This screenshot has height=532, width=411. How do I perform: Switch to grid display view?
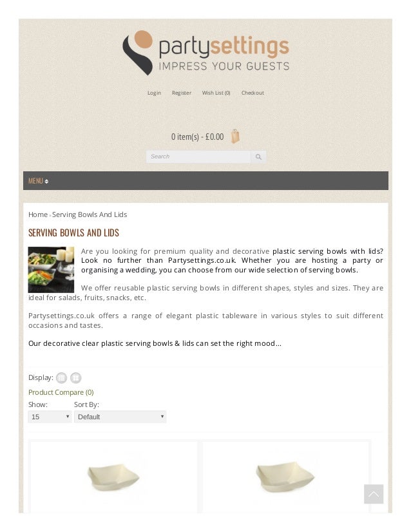(75, 377)
